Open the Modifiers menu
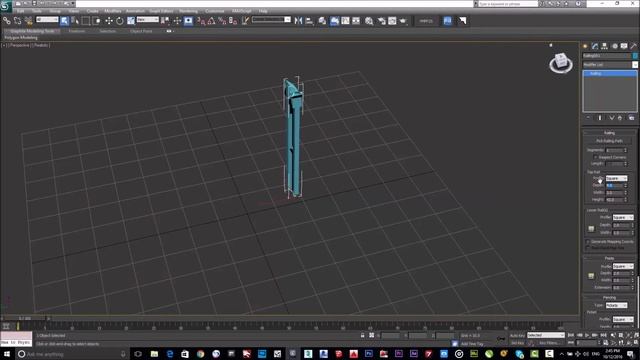 click(x=113, y=11)
